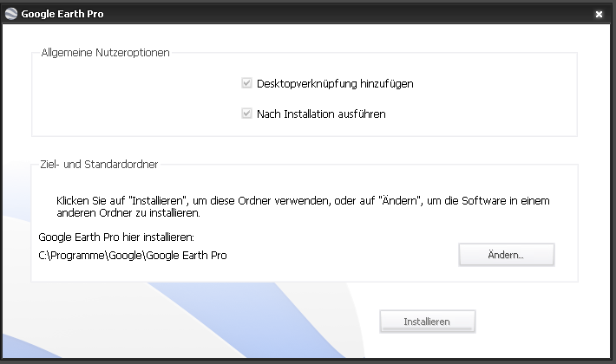The height and width of the screenshot is (364, 616).
Task: Click the empty middle of the title bar
Action: pyautogui.click(x=347, y=15)
